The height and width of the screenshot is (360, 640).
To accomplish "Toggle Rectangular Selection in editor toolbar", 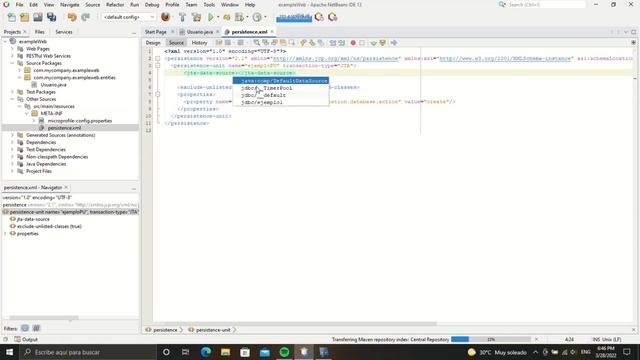I will (292, 42).
